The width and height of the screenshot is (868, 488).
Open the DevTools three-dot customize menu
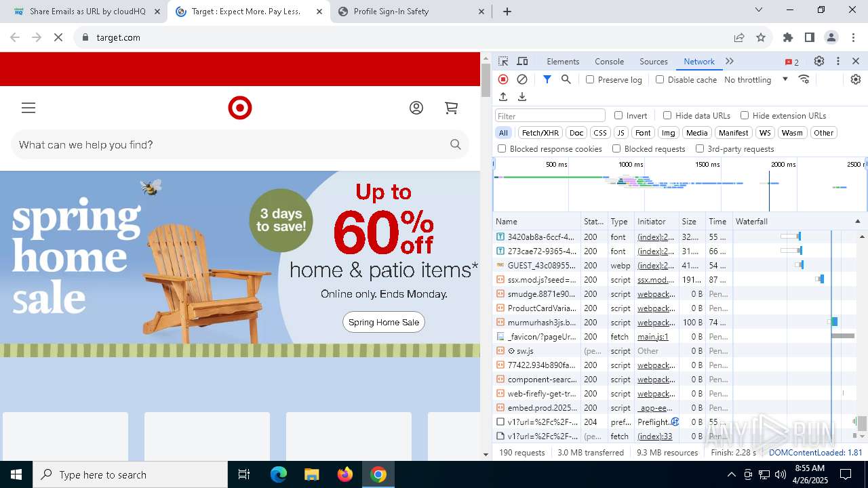[838, 61]
